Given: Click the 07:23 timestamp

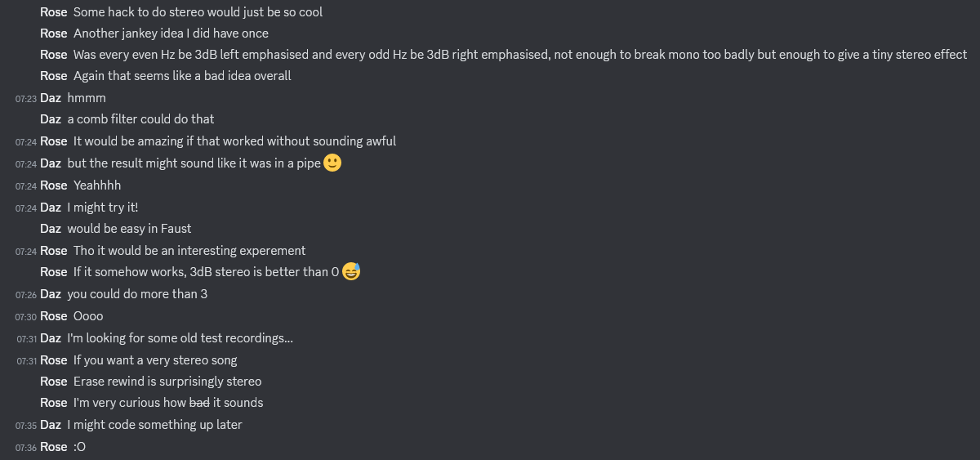Looking at the screenshot, I should [x=26, y=98].
